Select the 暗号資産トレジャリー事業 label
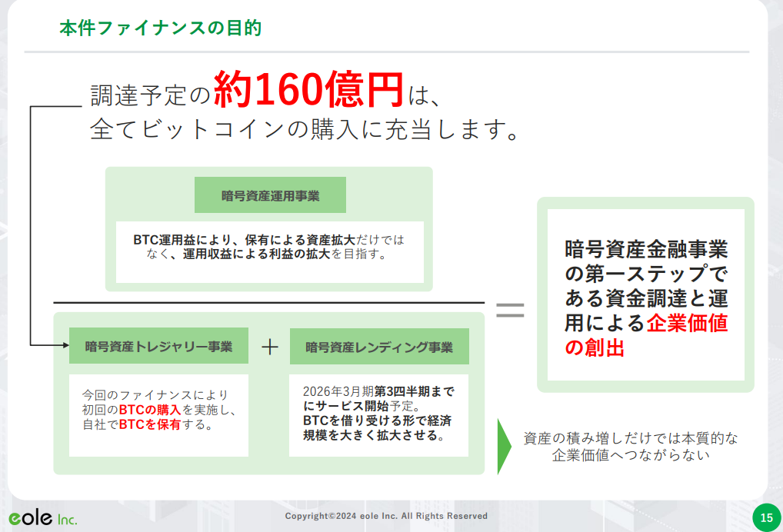 tap(158, 346)
